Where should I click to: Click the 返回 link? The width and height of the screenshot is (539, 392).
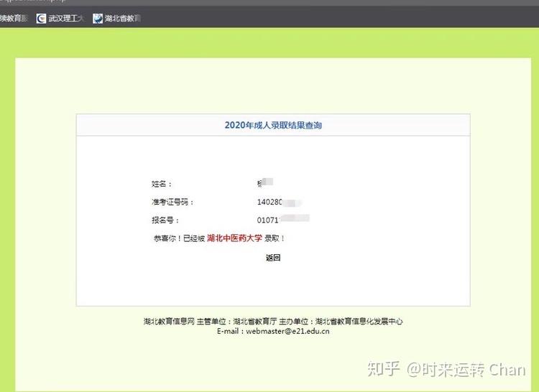pyautogui.click(x=273, y=258)
